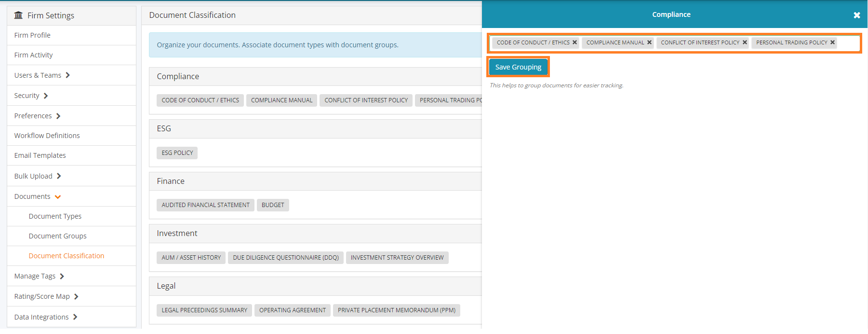Expand Users & Teams chevron
Viewport: 868px width, 334px height.
(x=68, y=75)
